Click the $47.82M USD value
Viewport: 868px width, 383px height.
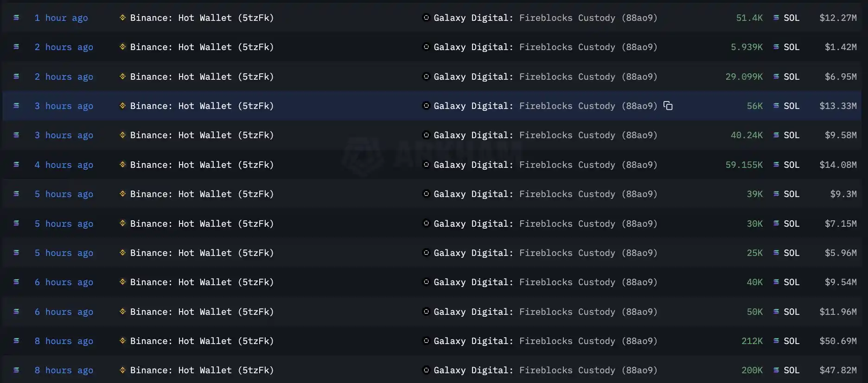[x=838, y=370]
